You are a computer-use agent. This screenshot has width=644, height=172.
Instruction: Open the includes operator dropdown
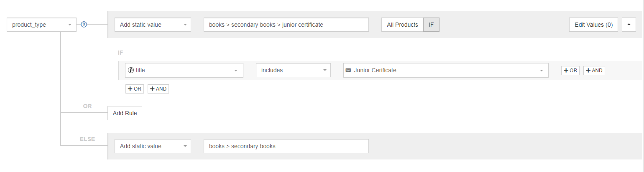293,70
